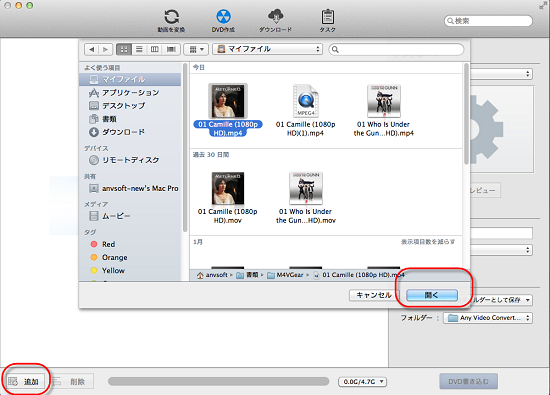
Task: Select ムービー media in the sidebar
Action: coord(130,216)
